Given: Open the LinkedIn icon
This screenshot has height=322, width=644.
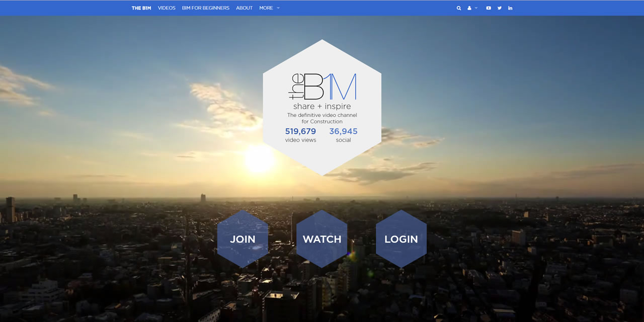Looking at the screenshot, I should pos(510,8).
